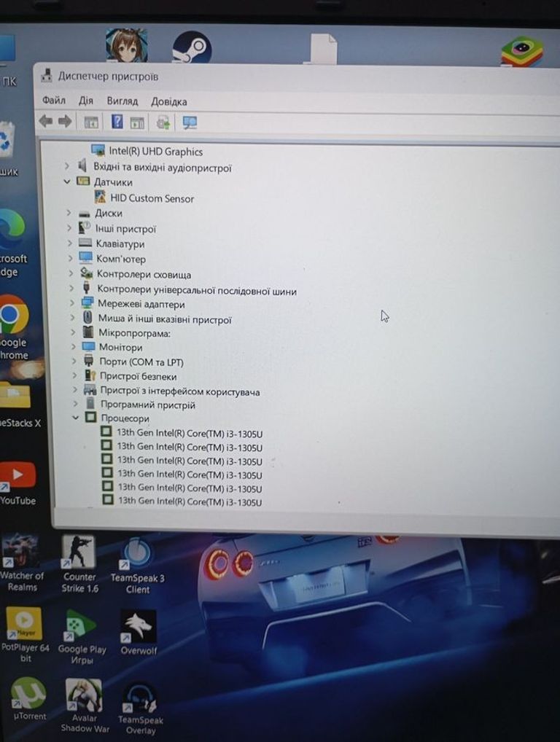Expand the Монітори node

click(74, 347)
